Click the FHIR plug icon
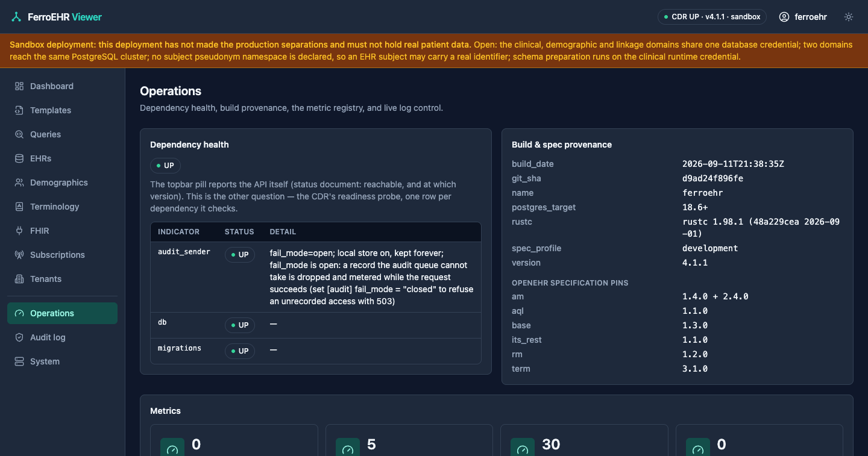868x456 pixels. [x=19, y=231]
